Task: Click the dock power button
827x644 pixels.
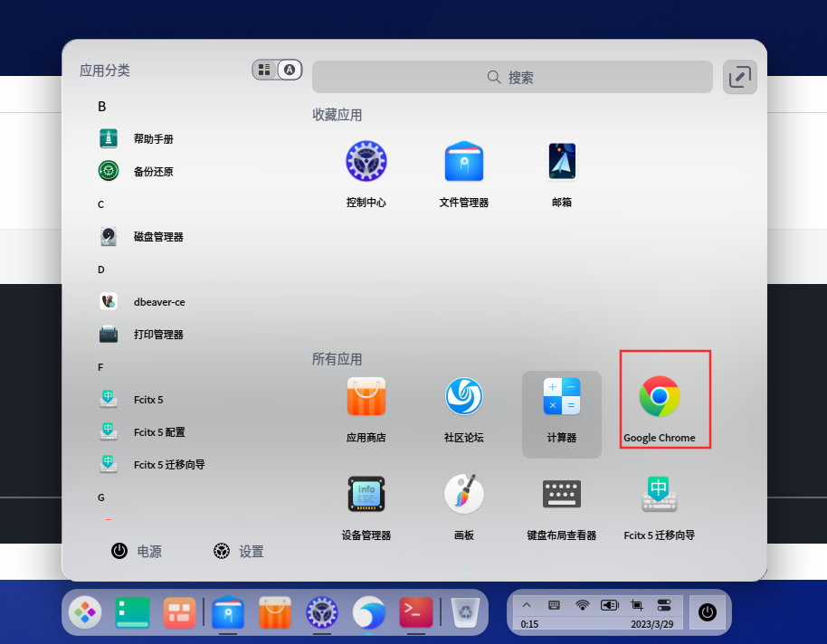Action: [x=708, y=612]
